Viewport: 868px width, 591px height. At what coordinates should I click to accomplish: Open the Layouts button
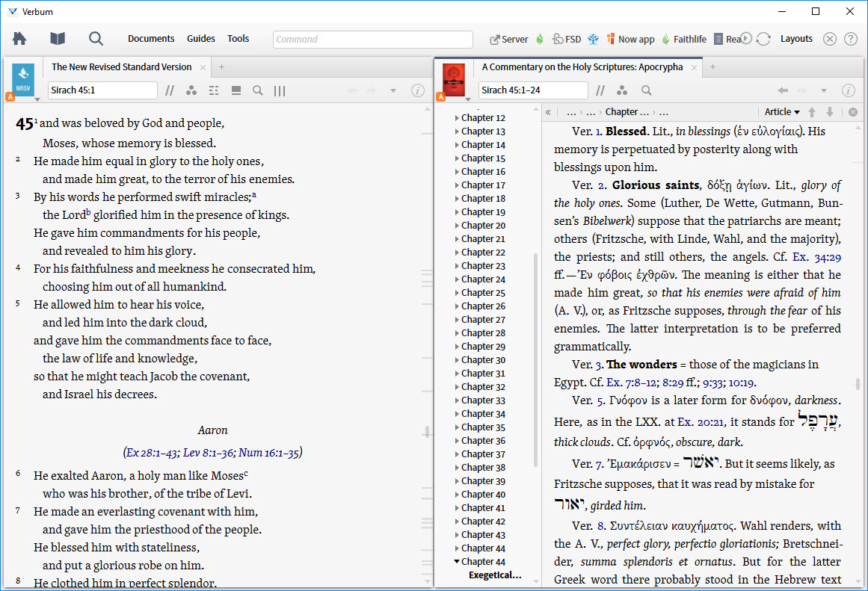tap(796, 39)
